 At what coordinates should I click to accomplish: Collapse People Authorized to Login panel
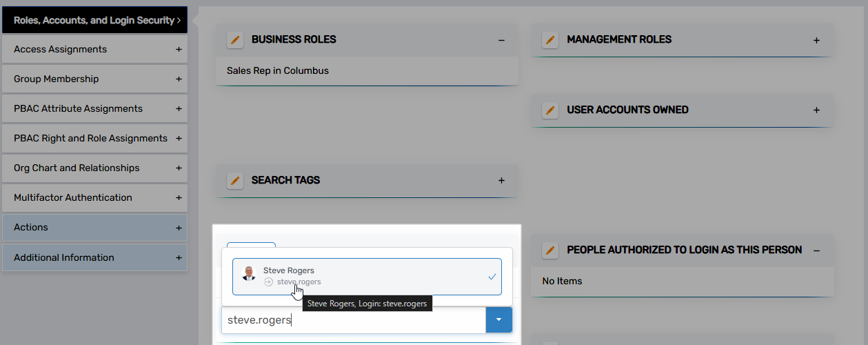(x=816, y=250)
